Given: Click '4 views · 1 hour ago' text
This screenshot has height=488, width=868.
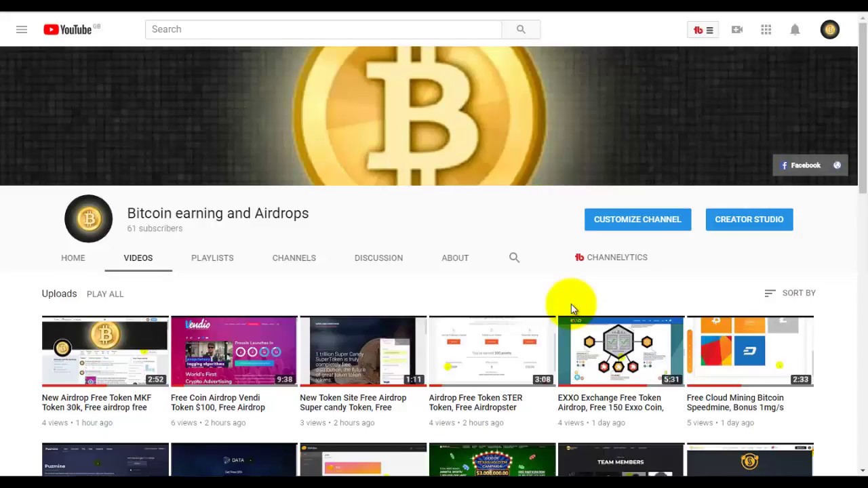Looking at the screenshot, I should 77,423.
